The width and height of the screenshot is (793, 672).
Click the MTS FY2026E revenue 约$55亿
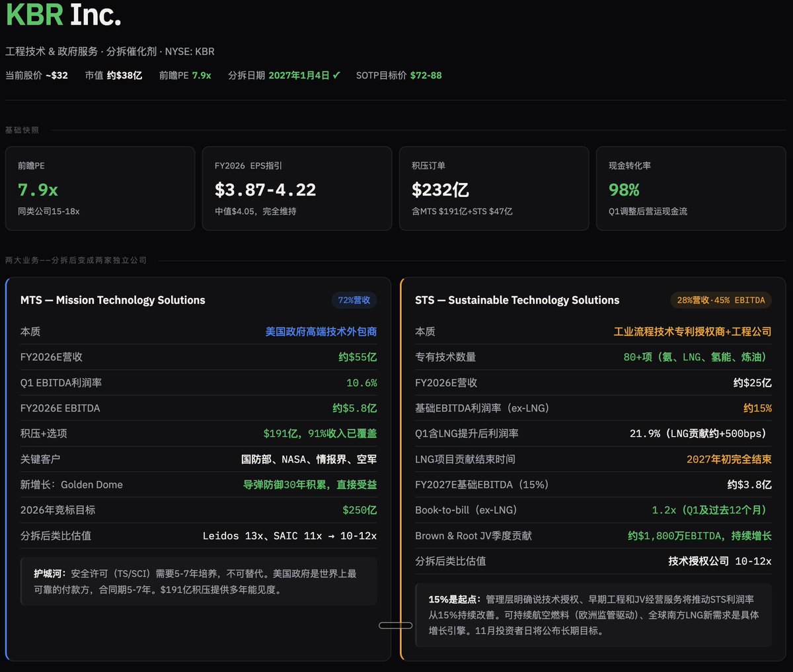pos(358,357)
